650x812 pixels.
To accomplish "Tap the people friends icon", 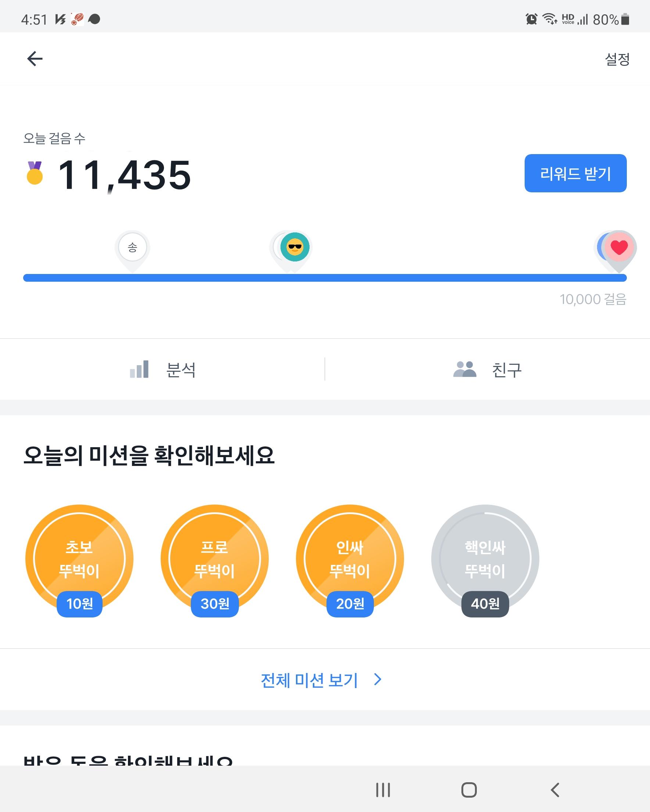I will (x=465, y=369).
